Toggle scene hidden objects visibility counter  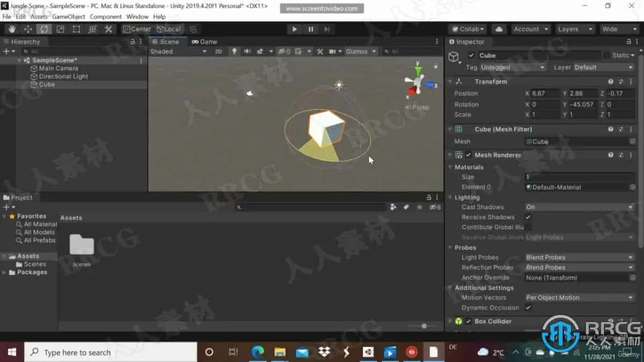pos(284,51)
